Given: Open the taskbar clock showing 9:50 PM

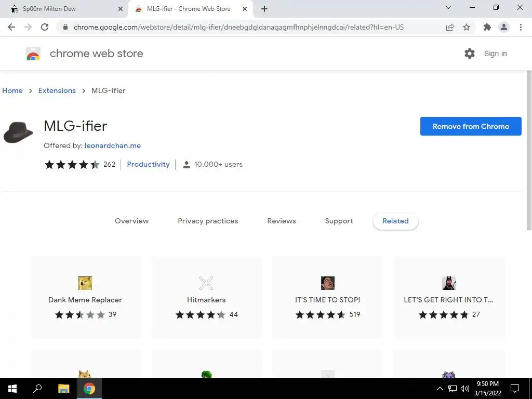Looking at the screenshot, I should [487, 389].
